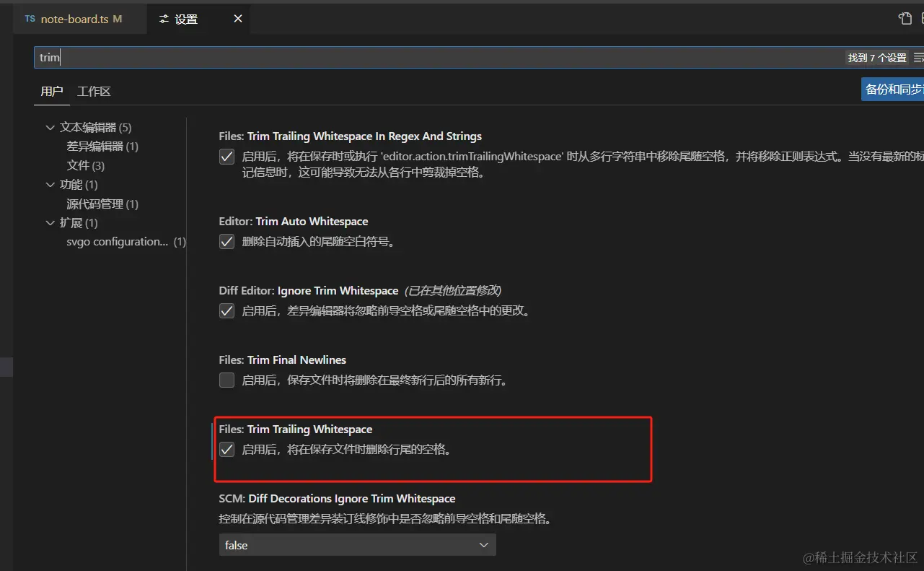Click the settings sliders icon on 设置 tab

pyautogui.click(x=164, y=19)
